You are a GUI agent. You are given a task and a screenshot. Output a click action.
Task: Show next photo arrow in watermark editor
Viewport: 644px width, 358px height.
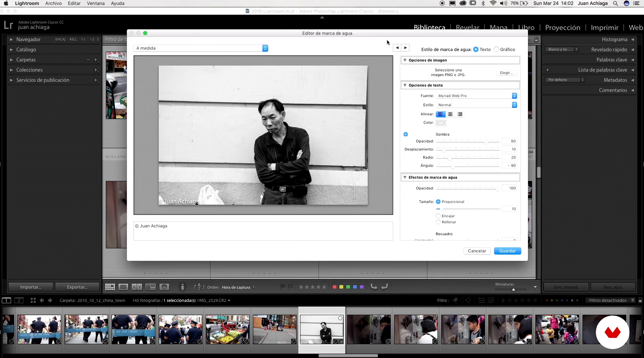point(406,48)
